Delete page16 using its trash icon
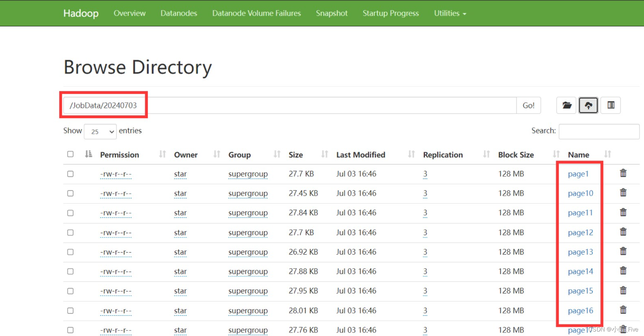The width and height of the screenshot is (644, 336). click(x=623, y=310)
